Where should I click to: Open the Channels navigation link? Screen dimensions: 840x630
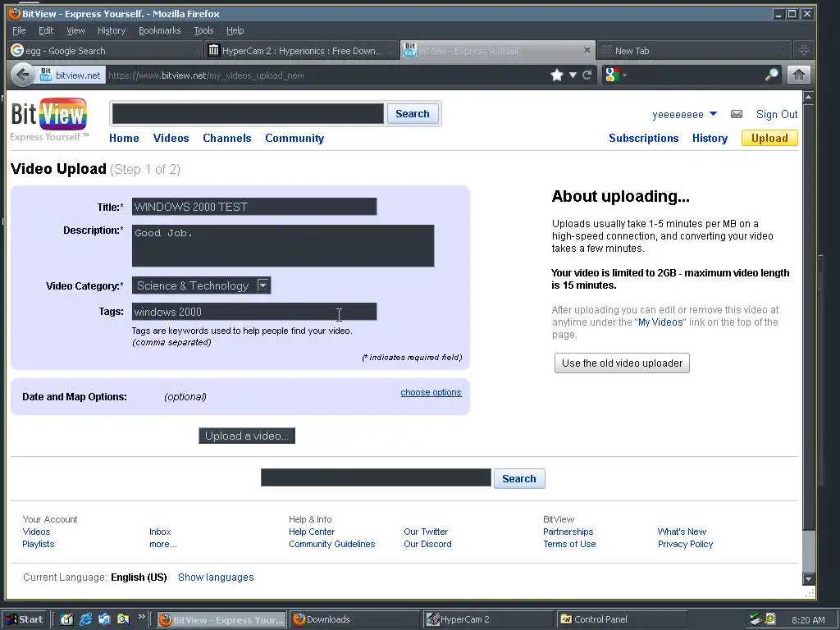226,138
